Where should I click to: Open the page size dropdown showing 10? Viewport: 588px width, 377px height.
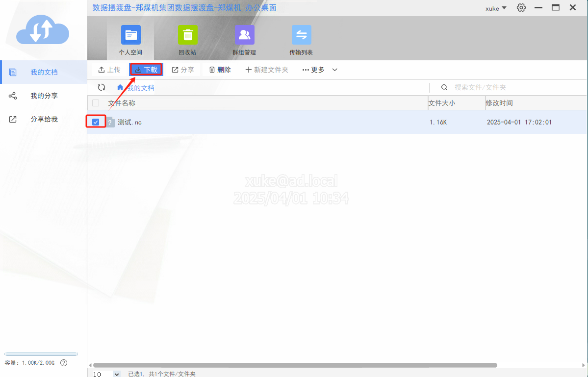pos(116,374)
